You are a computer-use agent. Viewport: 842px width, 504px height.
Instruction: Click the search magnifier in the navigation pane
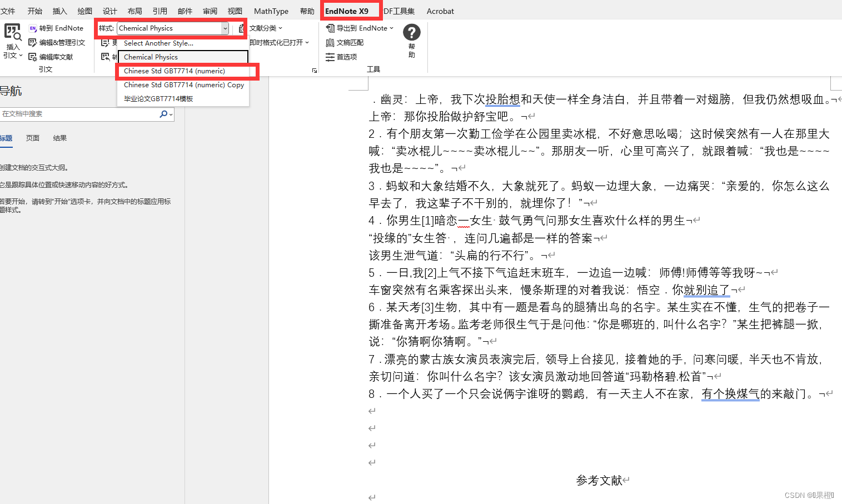pos(163,114)
